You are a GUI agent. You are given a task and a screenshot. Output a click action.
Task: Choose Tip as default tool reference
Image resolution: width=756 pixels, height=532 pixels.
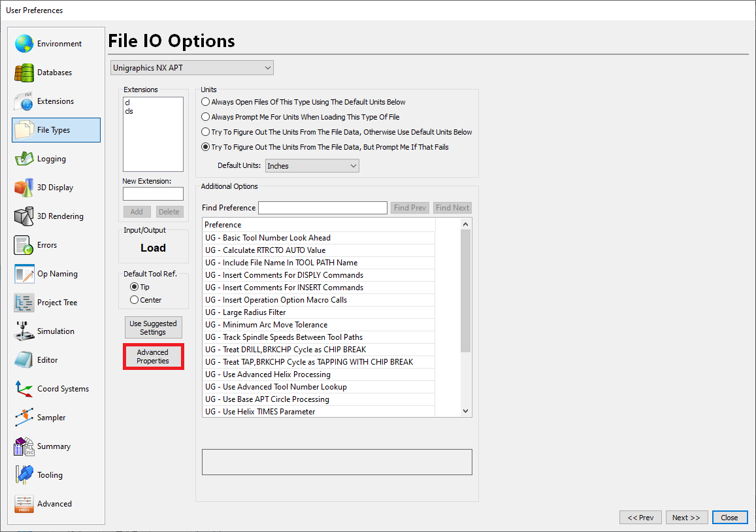[134, 286]
